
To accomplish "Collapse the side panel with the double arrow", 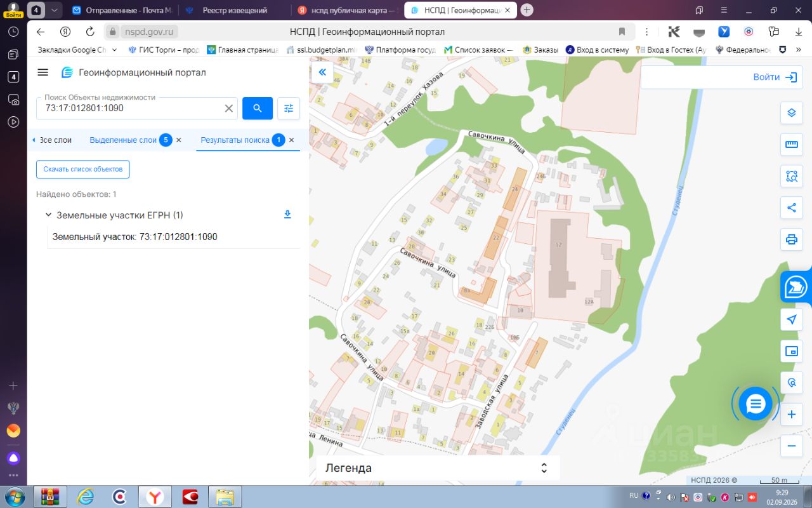I will [322, 72].
